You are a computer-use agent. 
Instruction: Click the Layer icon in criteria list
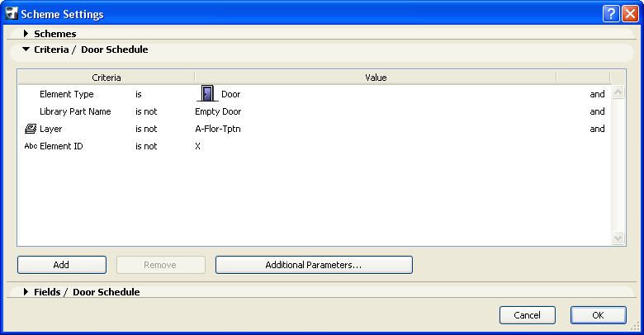click(31, 129)
